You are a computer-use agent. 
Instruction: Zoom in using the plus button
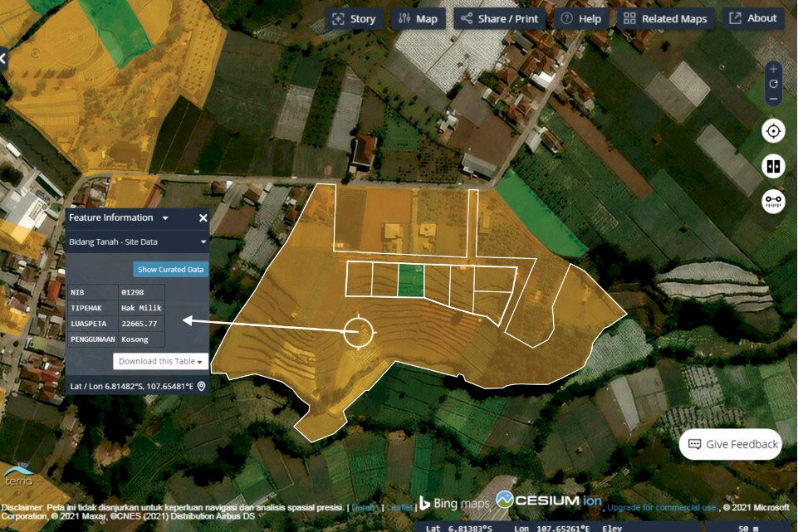pyautogui.click(x=773, y=69)
